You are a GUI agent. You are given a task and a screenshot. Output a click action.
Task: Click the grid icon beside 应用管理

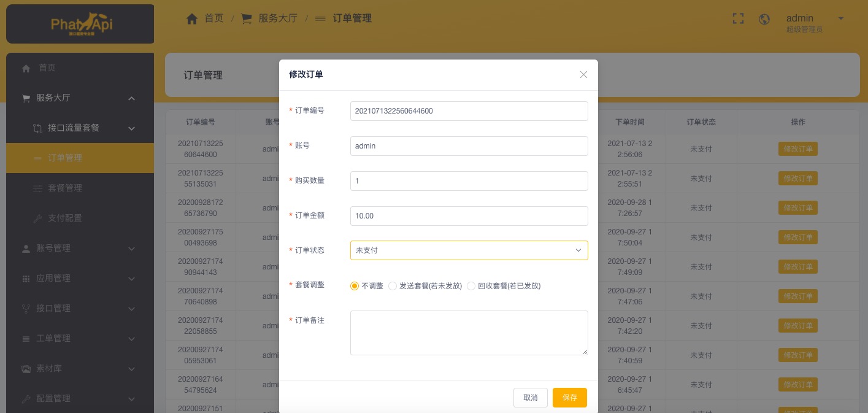coord(26,279)
